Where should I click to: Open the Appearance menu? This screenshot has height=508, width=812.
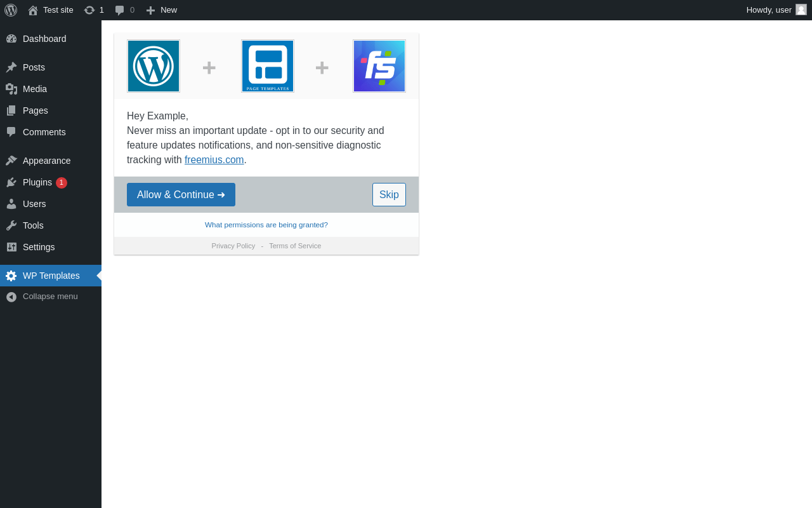[51, 161]
